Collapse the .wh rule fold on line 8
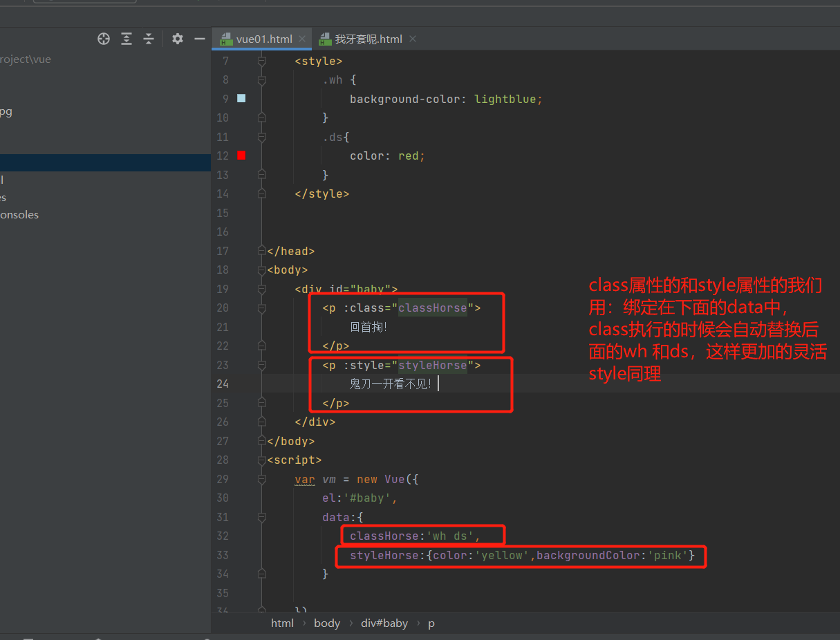Screen dimensions: 840x640 261,80
